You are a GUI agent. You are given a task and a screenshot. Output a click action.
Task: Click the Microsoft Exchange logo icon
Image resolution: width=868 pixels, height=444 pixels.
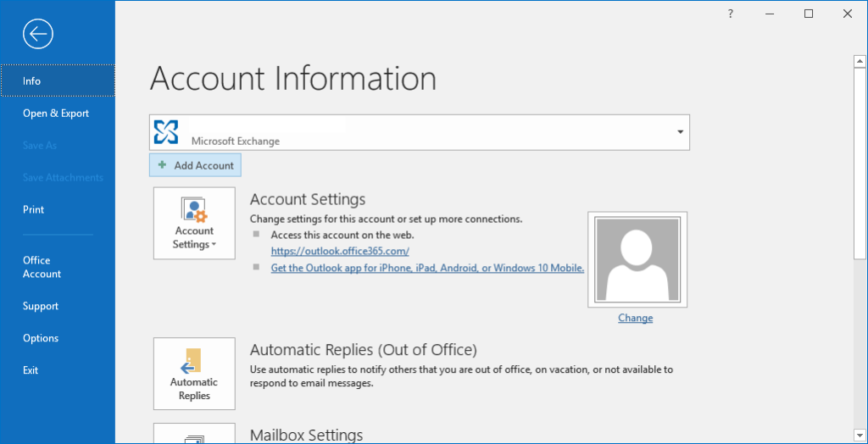[166, 132]
